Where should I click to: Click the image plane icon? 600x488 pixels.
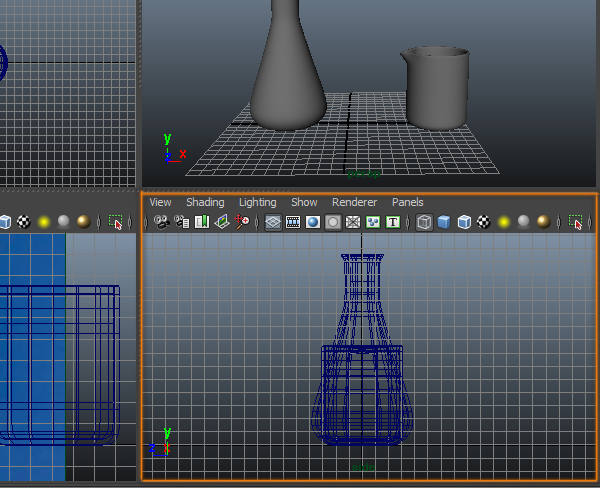[223, 222]
